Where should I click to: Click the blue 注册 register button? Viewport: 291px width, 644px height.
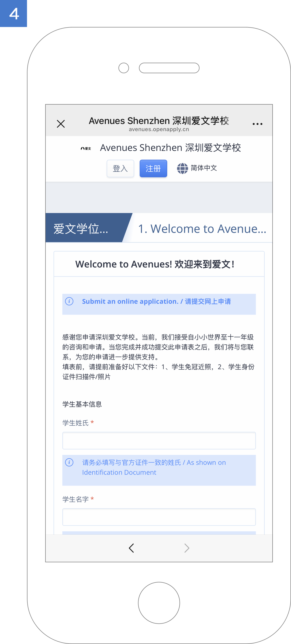153,168
